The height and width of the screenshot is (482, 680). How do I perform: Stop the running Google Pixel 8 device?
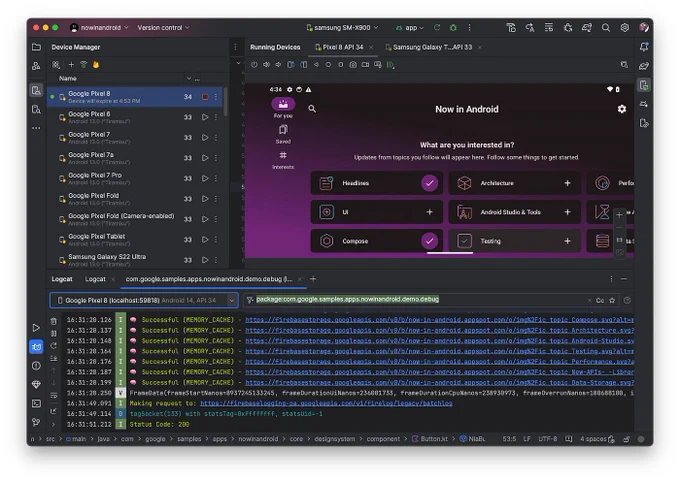coord(205,97)
